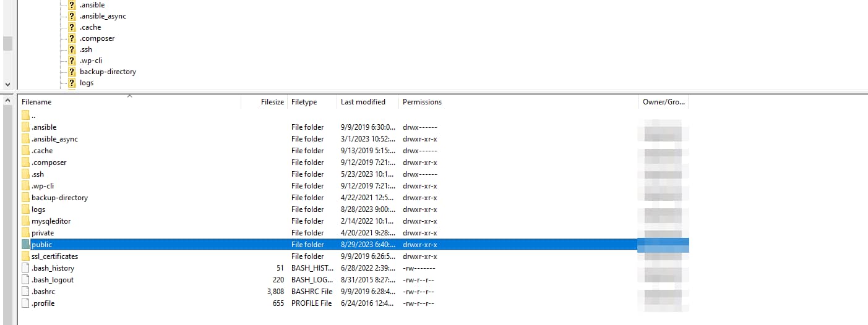868x325 pixels.
Task: Click the .composer folder icon in file list
Action: pos(25,162)
